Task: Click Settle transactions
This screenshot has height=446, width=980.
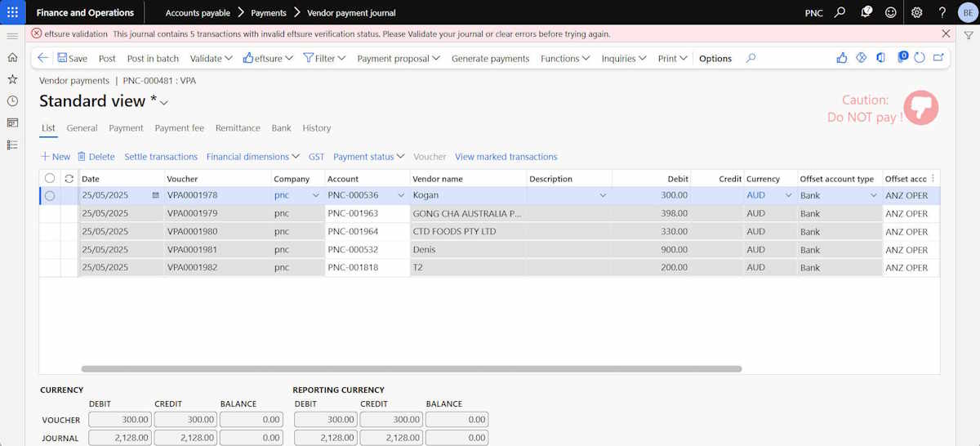Action: 161,157
